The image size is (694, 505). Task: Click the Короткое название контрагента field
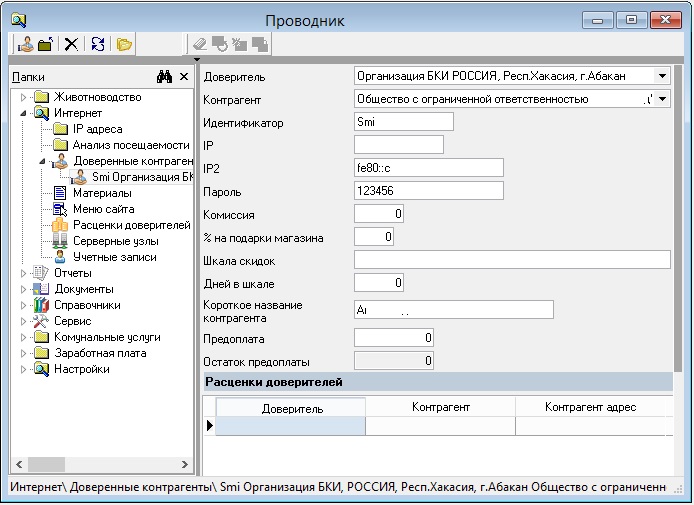point(454,310)
